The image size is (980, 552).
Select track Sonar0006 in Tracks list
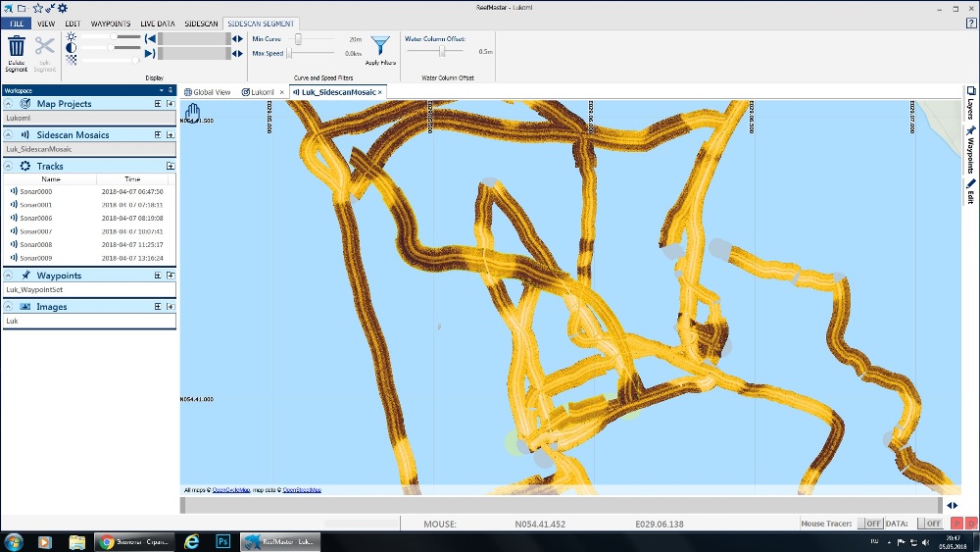point(36,218)
